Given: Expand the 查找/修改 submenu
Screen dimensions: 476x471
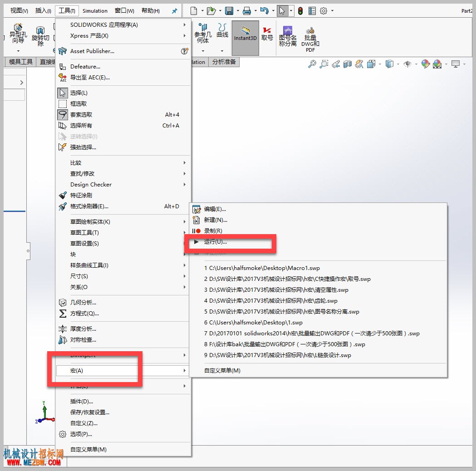Looking at the screenshot, I should click(123, 174).
